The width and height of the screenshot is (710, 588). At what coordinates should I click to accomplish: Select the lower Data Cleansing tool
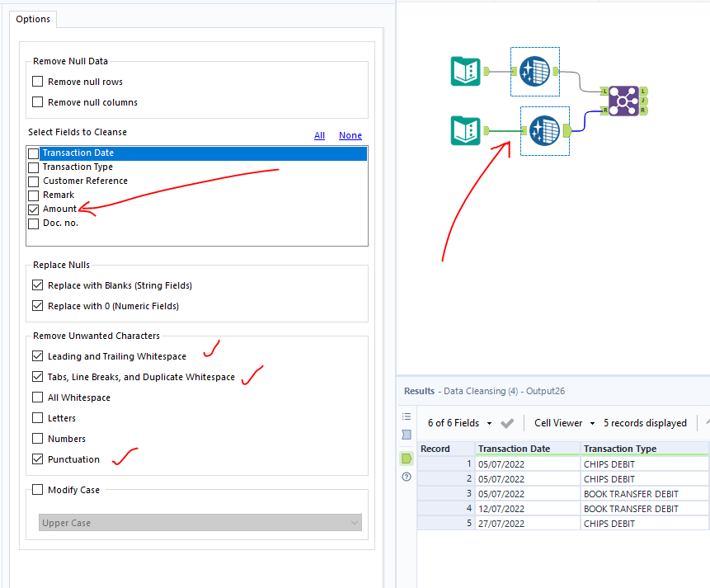(544, 130)
